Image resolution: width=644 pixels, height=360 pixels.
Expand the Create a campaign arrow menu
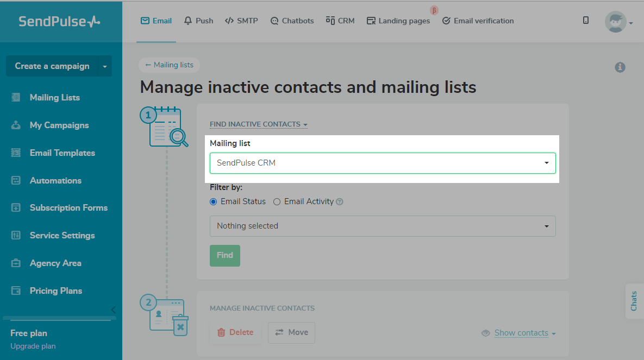click(x=104, y=66)
